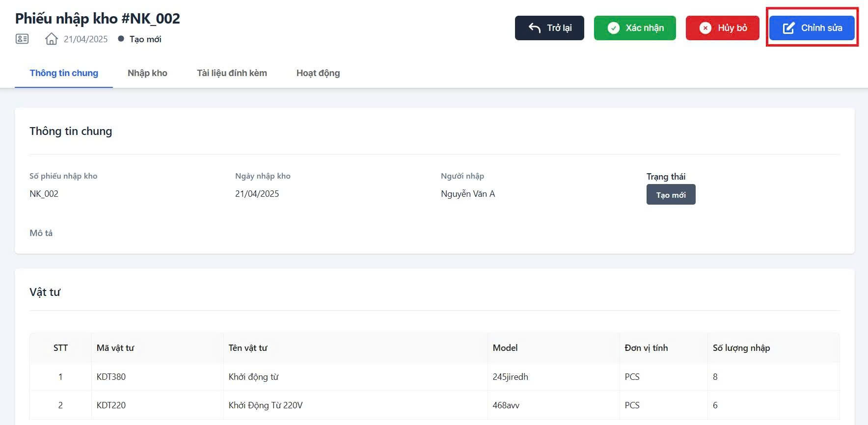Select the Khởi Động Từ 220V row
Viewport: 868px width, 425px height.
(x=266, y=405)
